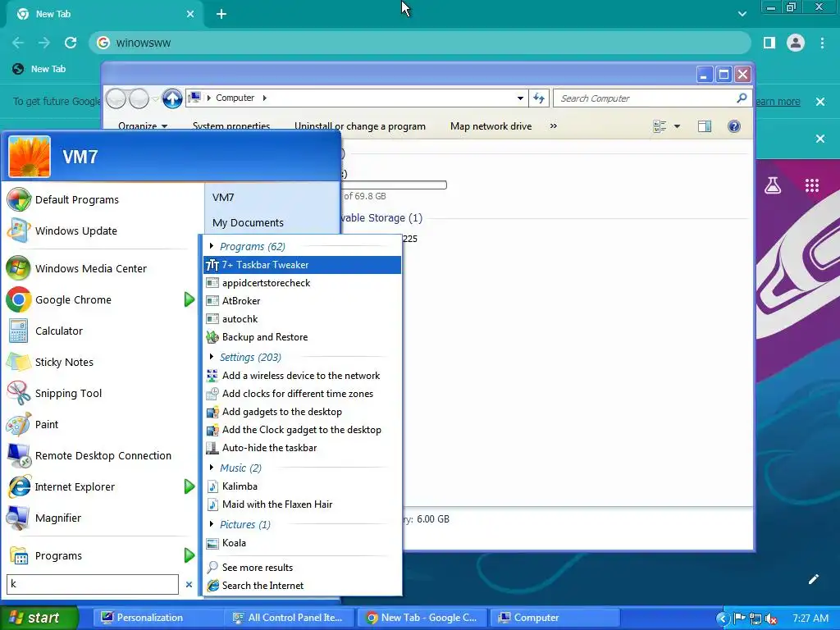This screenshot has width=840, height=630.
Task: Reload the Chrome page
Action: pos(71,43)
